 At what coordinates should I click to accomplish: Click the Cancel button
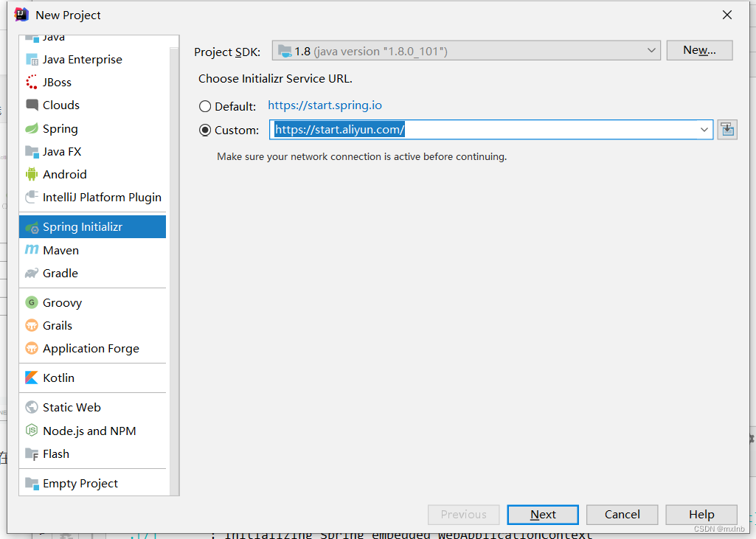[x=622, y=515]
